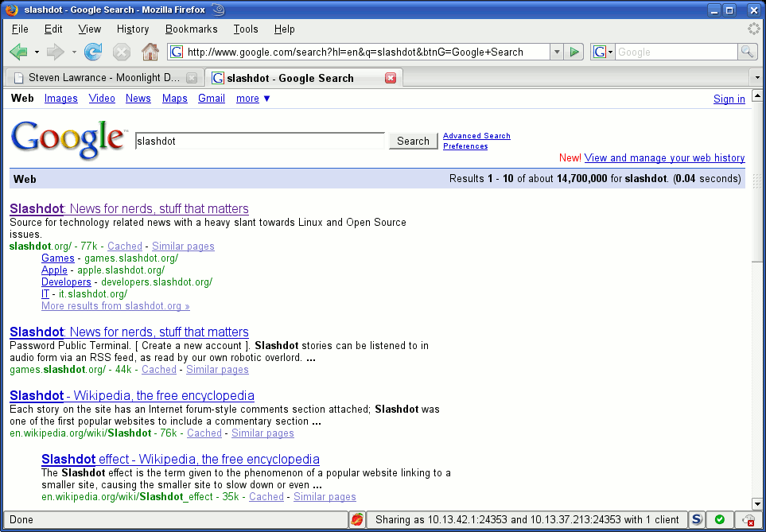
Task: Go to the Home page icon
Action: pyautogui.click(x=150, y=52)
